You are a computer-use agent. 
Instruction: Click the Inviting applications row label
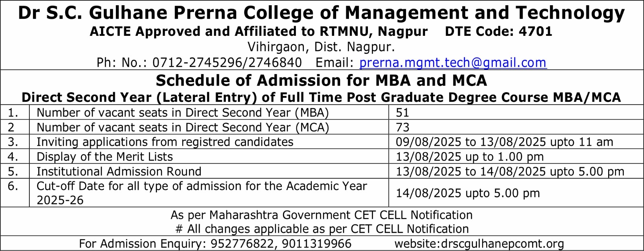click(165, 142)
